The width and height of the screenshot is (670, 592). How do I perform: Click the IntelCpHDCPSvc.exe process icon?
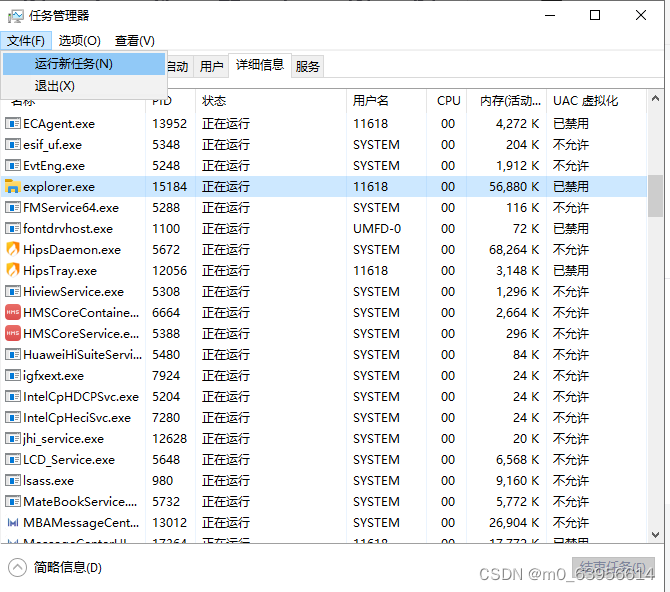pyautogui.click(x=13, y=397)
